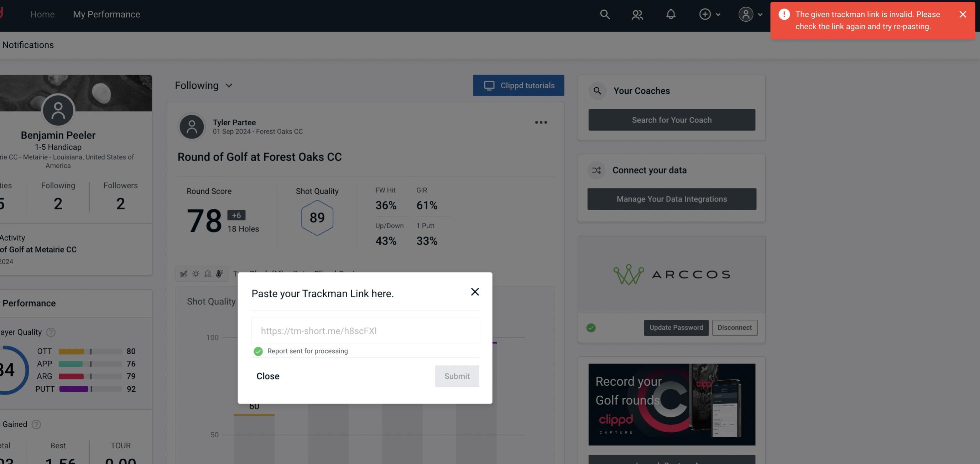
Task: Click the Search for Your Coach button
Action: coord(672,119)
